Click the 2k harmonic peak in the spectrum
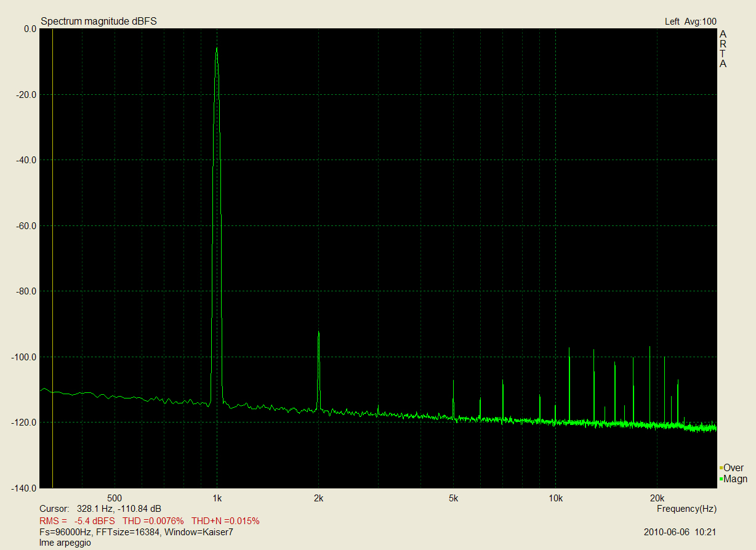 [318, 333]
